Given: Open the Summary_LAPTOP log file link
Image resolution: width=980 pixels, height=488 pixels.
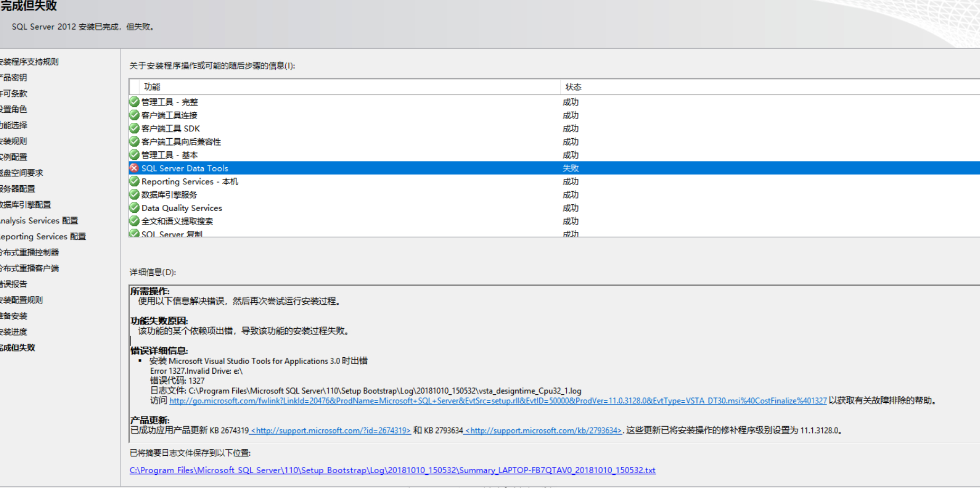Looking at the screenshot, I should 393,470.
